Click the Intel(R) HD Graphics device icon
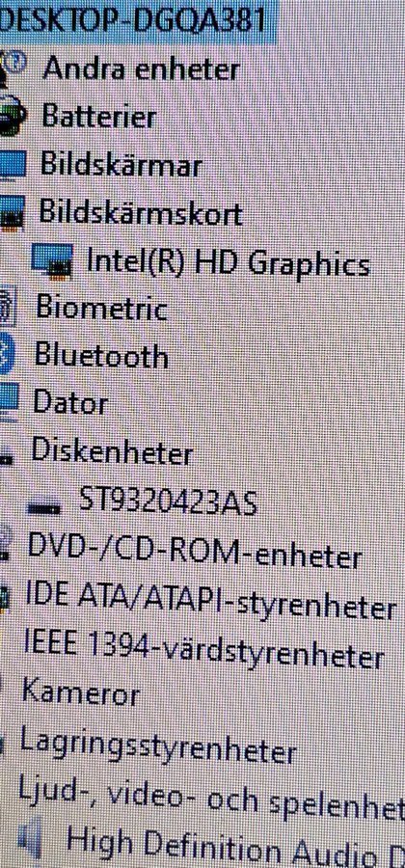 51,259
